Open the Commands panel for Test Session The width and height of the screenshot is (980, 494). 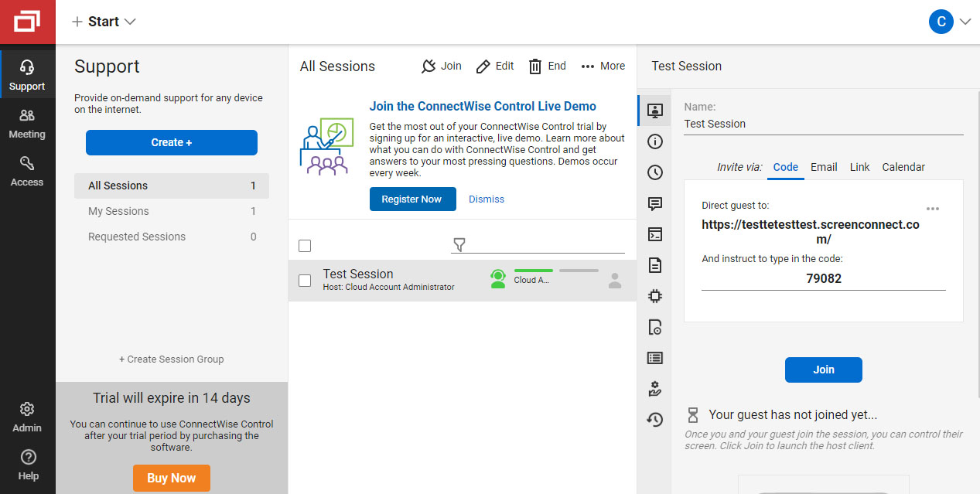pos(654,234)
